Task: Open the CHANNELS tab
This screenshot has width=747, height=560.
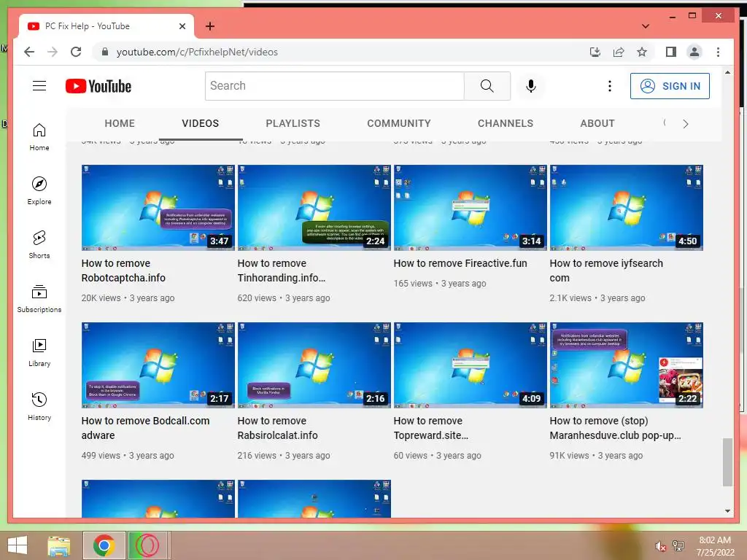Action: [x=506, y=123]
